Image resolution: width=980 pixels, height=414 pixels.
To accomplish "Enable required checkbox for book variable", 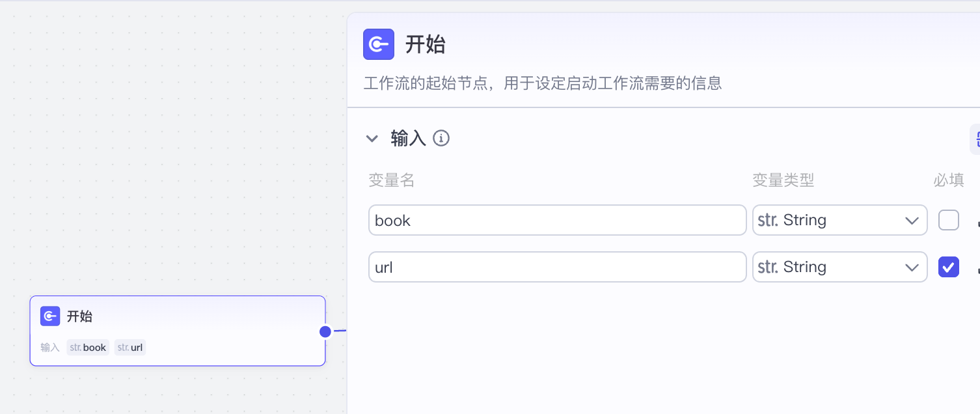I will pos(948,221).
